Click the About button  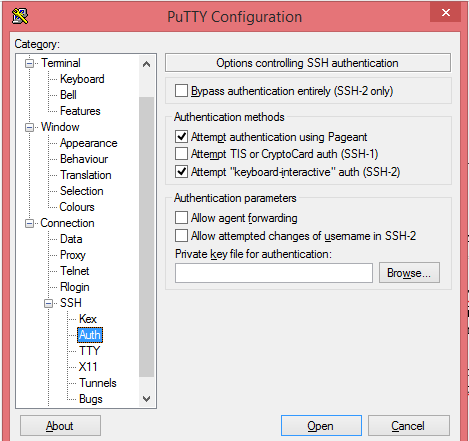tap(60, 425)
